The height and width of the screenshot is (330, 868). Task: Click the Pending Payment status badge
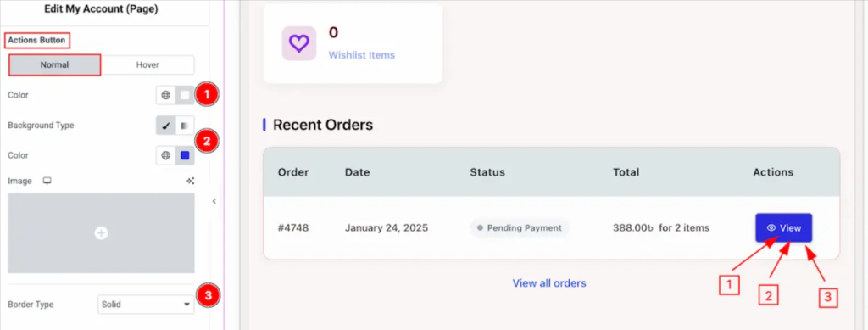coord(520,227)
